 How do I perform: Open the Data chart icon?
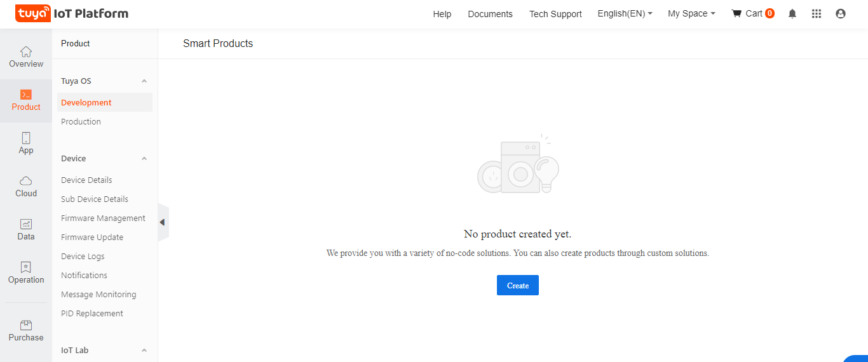click(26, 225)
